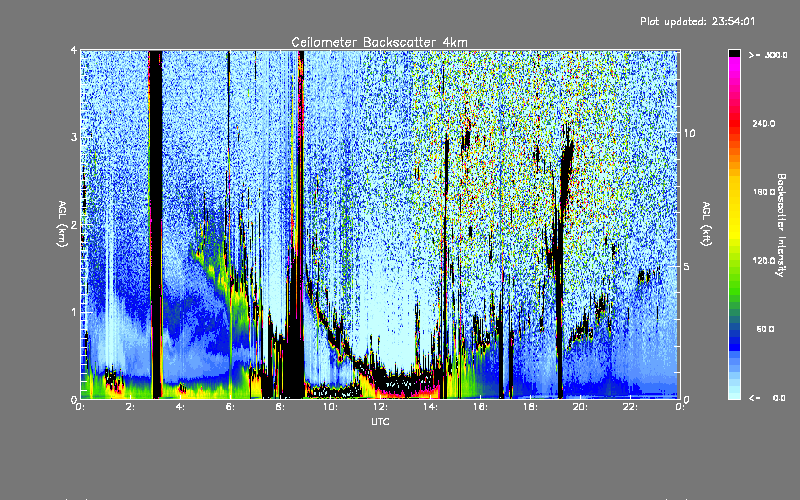Click the '180.0' colorbar value label
The width and height of the screenshot is (800, 500).
(764, 192)
